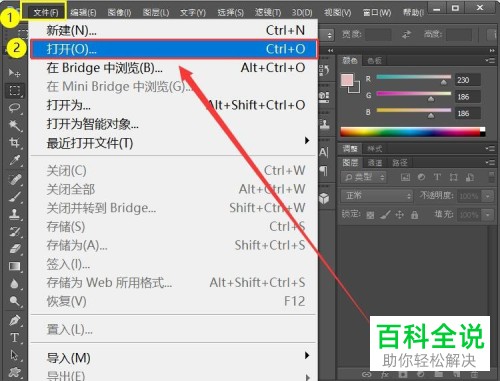Click the foreground color swatch
The height and width of the screenshot is (381, 500).
(347, 80)
